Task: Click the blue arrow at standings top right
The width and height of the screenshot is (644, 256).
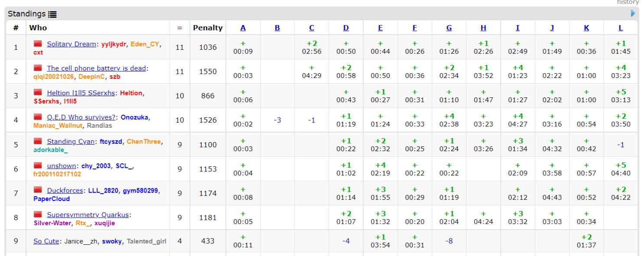Action: 633,13
